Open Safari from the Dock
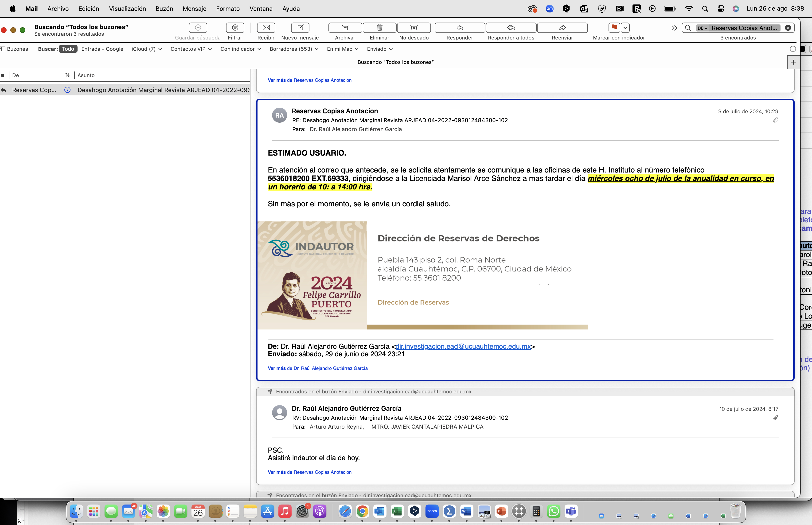 pos(345,511)
